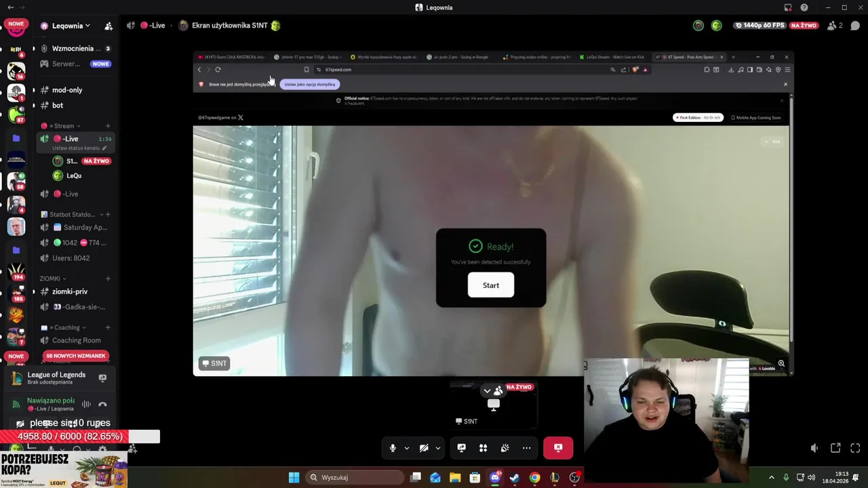Click First Edition badge in streamed page
The width and height of the screenshot is (868, 488).
click(x=698, y=118)
